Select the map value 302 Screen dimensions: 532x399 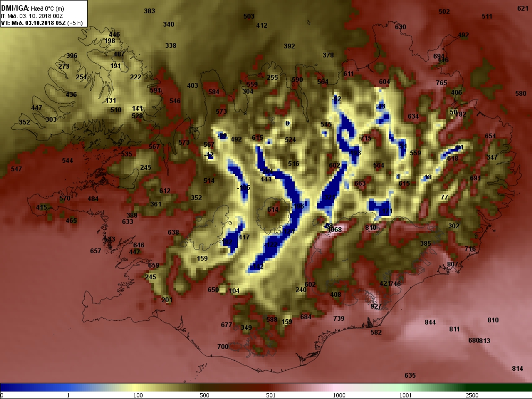click(454, 226)
